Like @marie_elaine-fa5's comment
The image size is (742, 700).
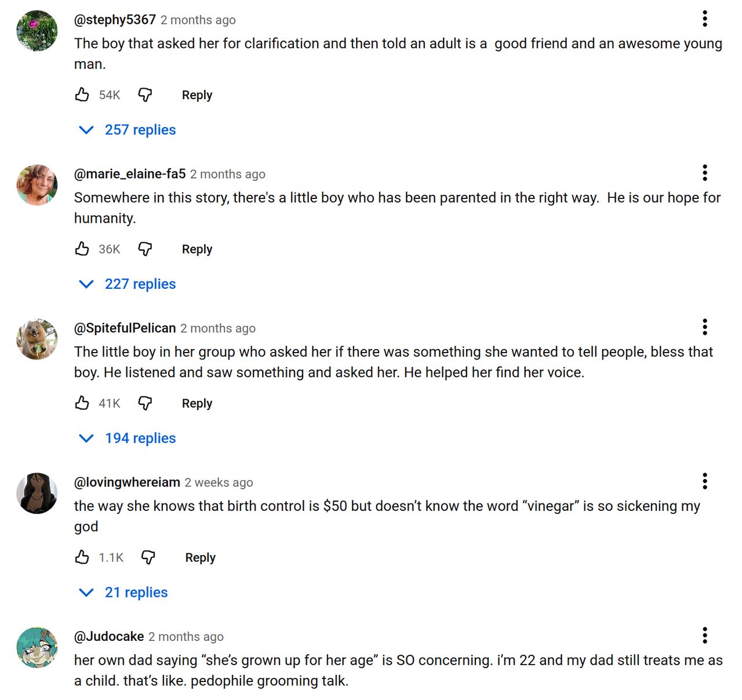coord(82,249)
